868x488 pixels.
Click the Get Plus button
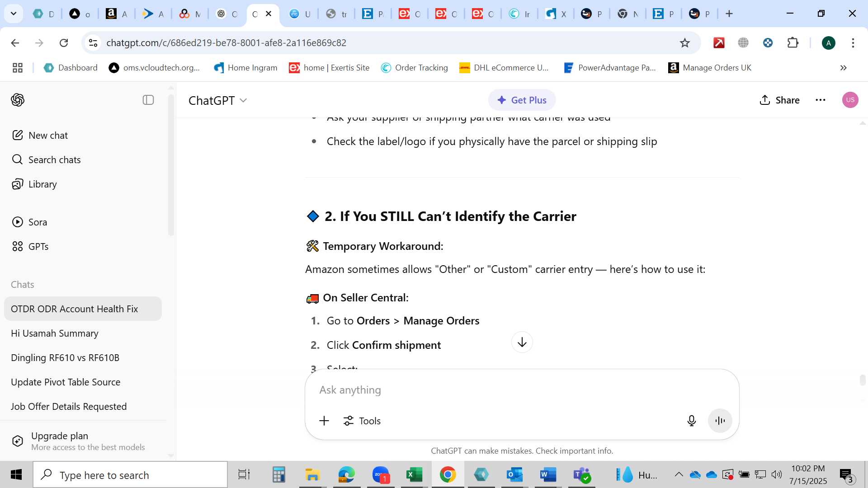[522, 100]
